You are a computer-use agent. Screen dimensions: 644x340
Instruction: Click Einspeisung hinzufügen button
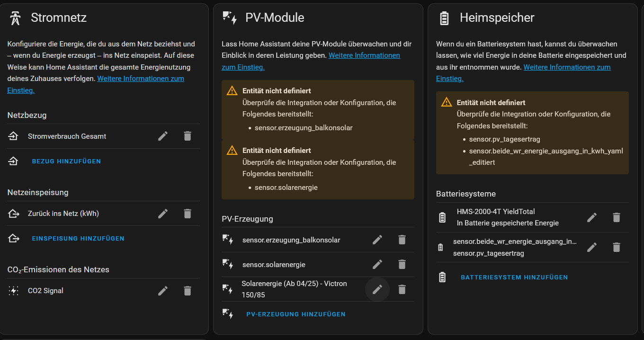78,239
